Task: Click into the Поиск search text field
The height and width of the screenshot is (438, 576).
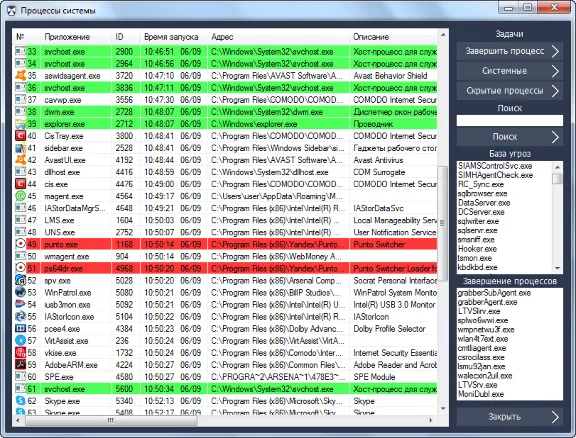Action: tap(510, 120)
